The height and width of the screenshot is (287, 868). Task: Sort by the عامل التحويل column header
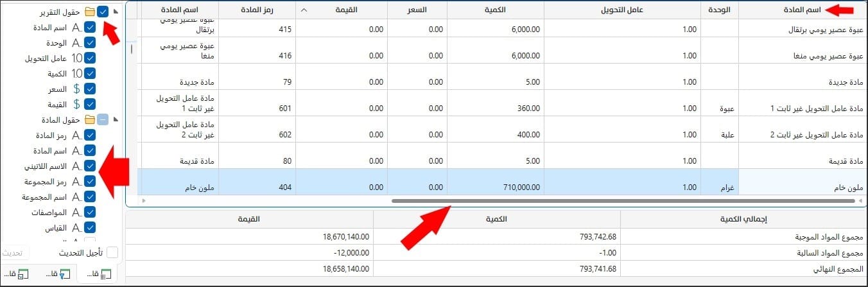(622, 10)
